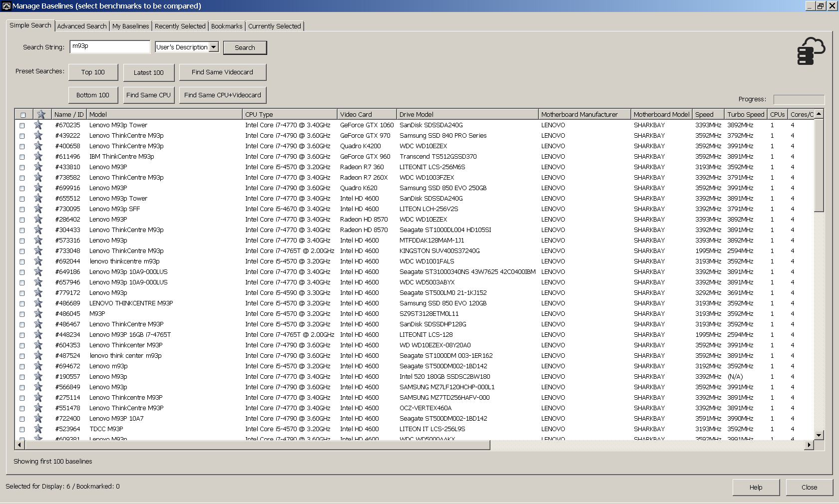Click the cloud database icon
Viewport: 839px width, 504px height.
[x=811, y=51]
